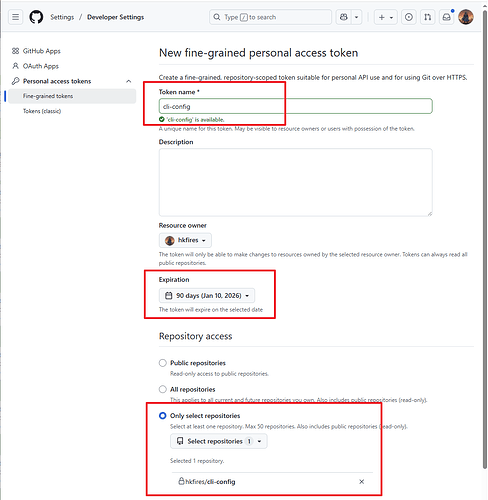Choose Only select repositories radio button
This screenshot has width=488, height=500.
pyautogui.click(x=163, y=416)
